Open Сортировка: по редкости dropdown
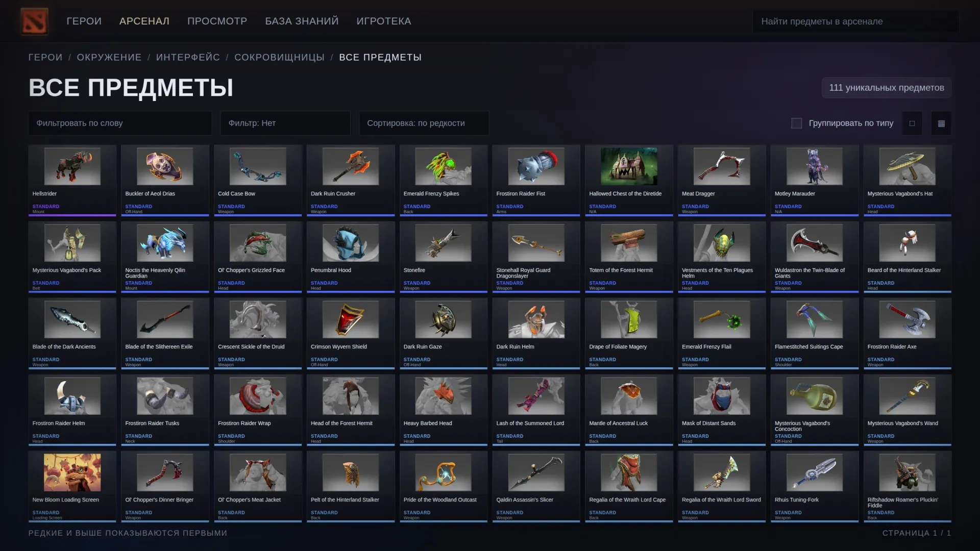 (x=424, y=123)
